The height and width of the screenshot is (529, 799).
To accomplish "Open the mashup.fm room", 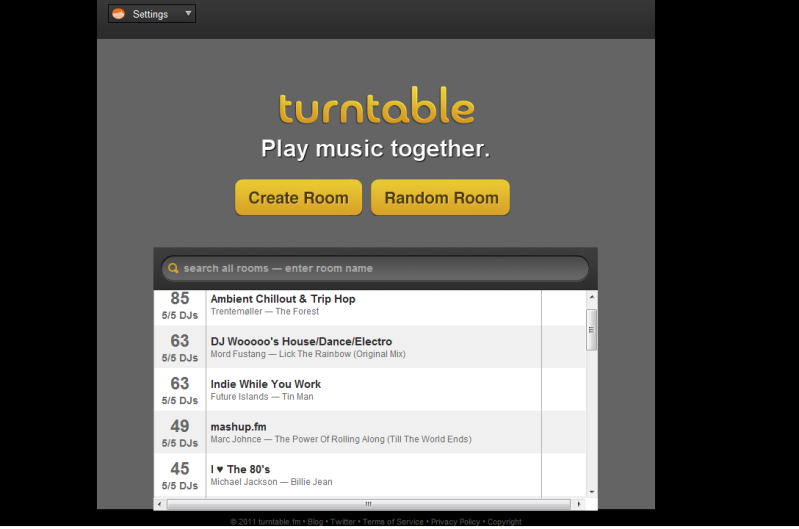I will 238,427.
